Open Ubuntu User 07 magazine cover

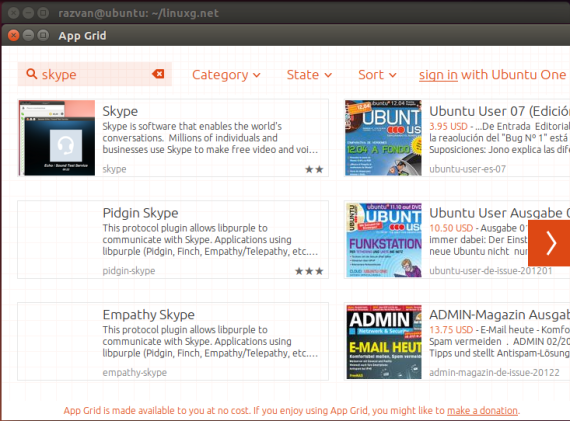[x=383, y=138]
